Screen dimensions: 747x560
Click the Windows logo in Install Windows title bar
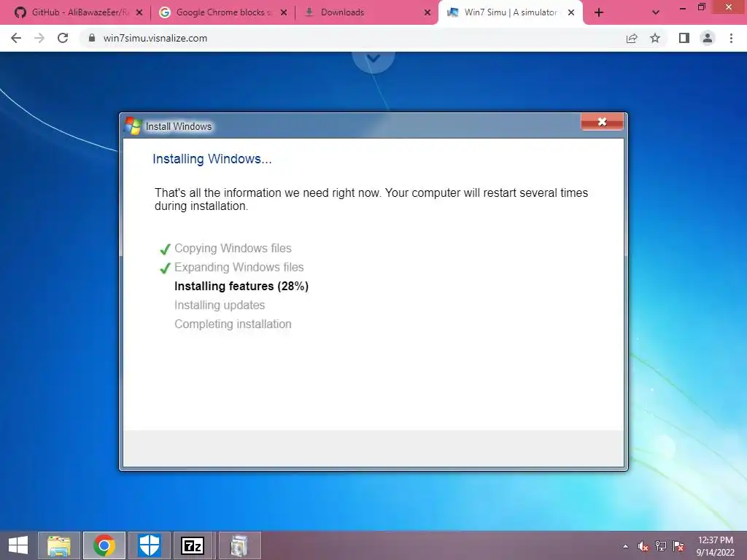[x=133, y=126]
